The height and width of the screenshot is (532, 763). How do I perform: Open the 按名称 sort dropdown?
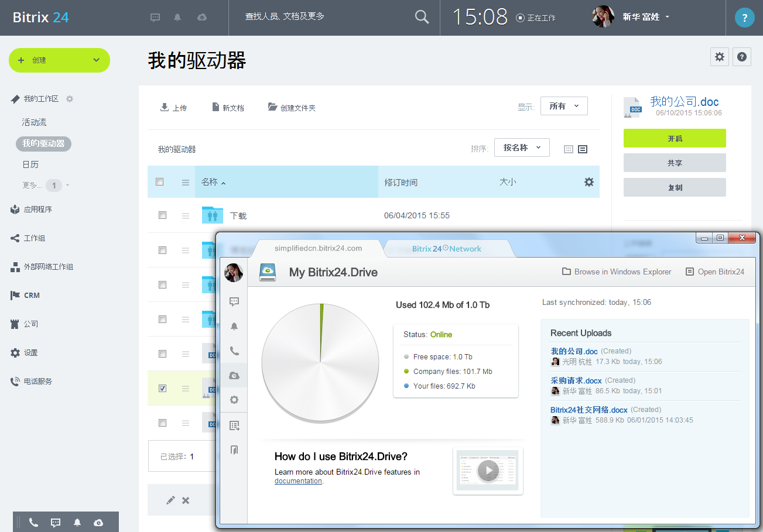[522, 147]
